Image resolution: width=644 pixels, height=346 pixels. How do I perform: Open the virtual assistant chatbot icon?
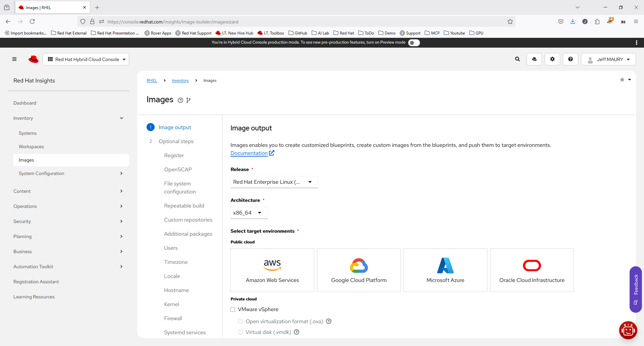coord(628,330)
